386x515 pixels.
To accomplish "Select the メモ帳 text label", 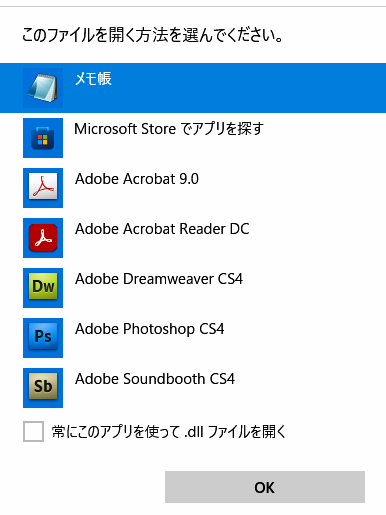I will [x=93, y=79].
